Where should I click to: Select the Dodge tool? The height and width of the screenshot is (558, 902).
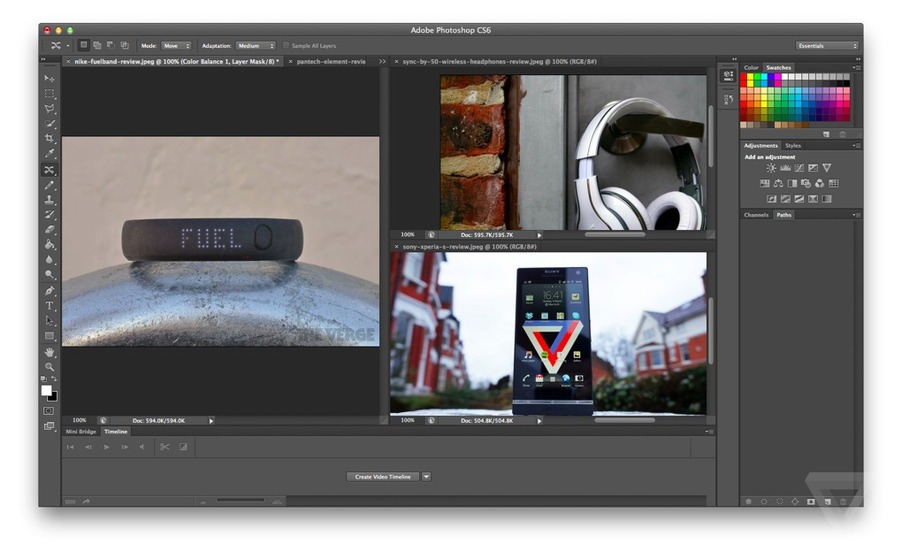[x=49, y=274]
